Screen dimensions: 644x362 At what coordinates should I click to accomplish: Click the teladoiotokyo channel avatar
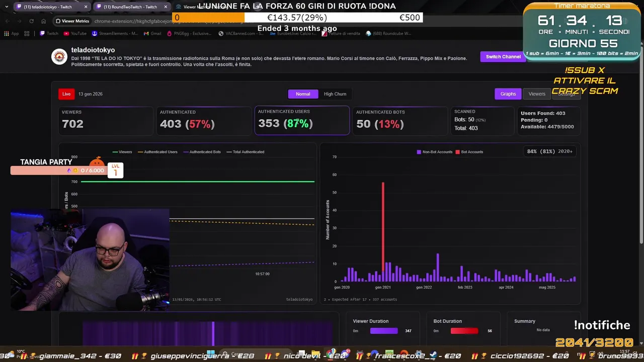click(x=59, y=57)
